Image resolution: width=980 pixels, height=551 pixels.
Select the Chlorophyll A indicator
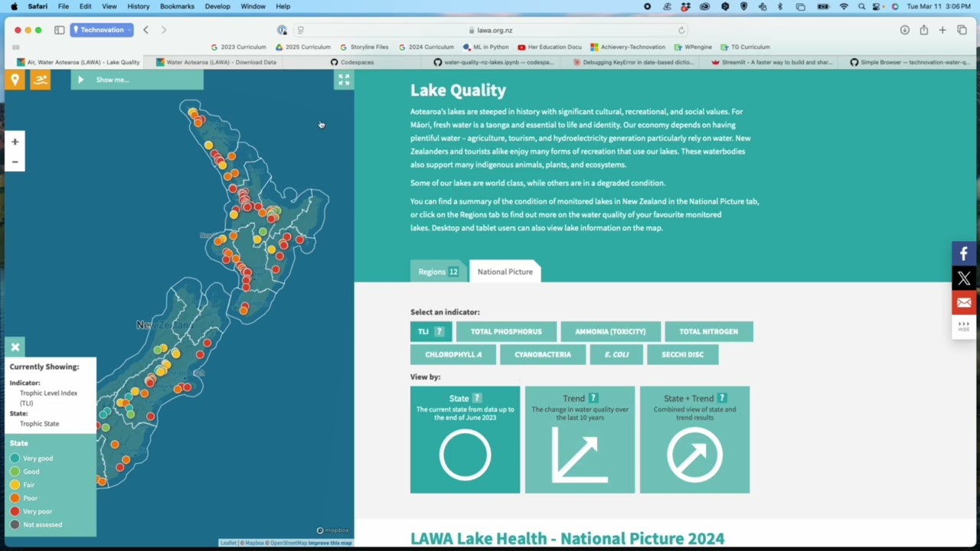click(x=453, y=354)
